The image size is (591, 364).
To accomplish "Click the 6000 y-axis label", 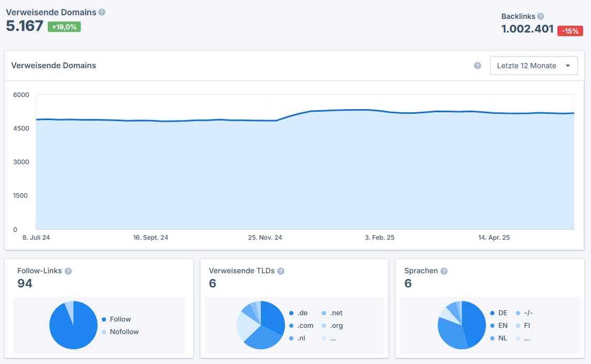I will point(21,94).
